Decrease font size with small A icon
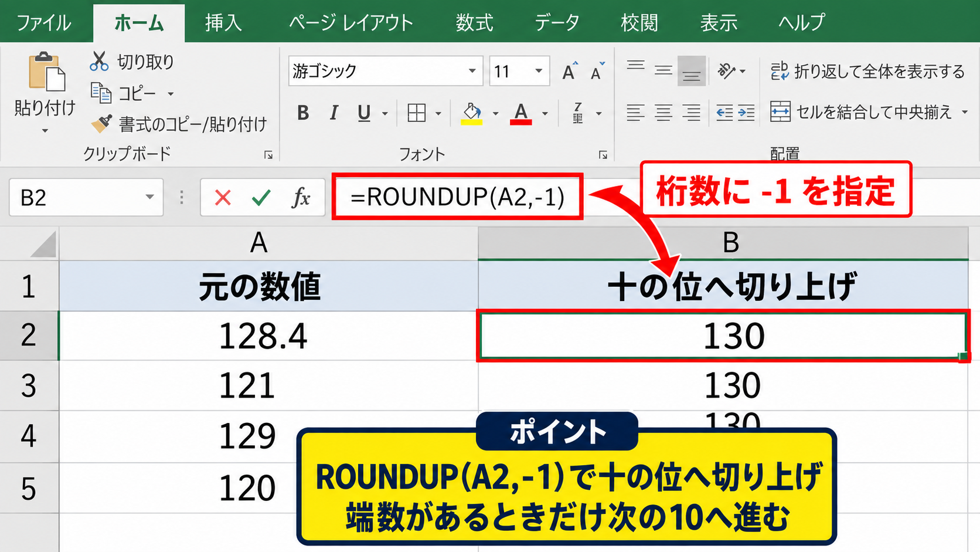This screenshot has height=552, width=980. [x=597, y=71]
